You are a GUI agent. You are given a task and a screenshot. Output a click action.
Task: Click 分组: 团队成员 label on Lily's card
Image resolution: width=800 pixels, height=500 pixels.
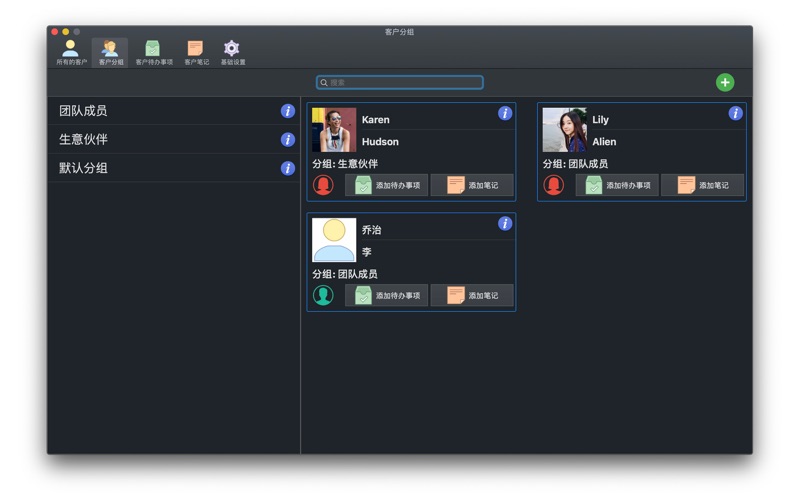pyautogui.click(x=576, y=164)
